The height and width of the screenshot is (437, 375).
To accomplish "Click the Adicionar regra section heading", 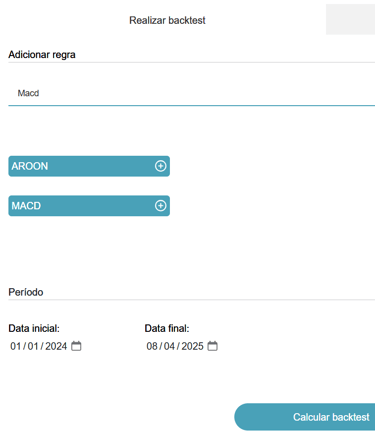I will 42,55.
